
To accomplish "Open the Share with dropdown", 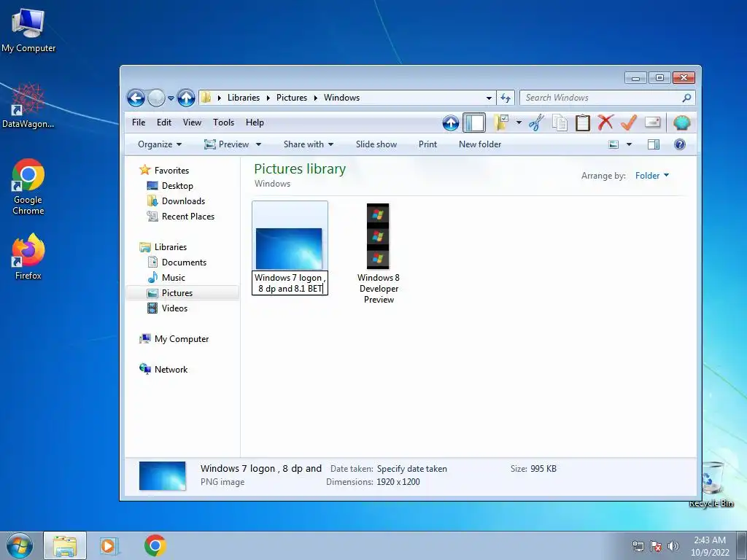I will (309, 144).
